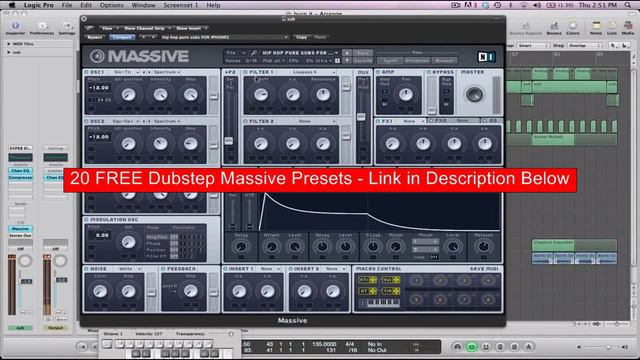The image size is (640, 360).
Task: Toggle Noise power button
Action: click(x=86, y=269)
